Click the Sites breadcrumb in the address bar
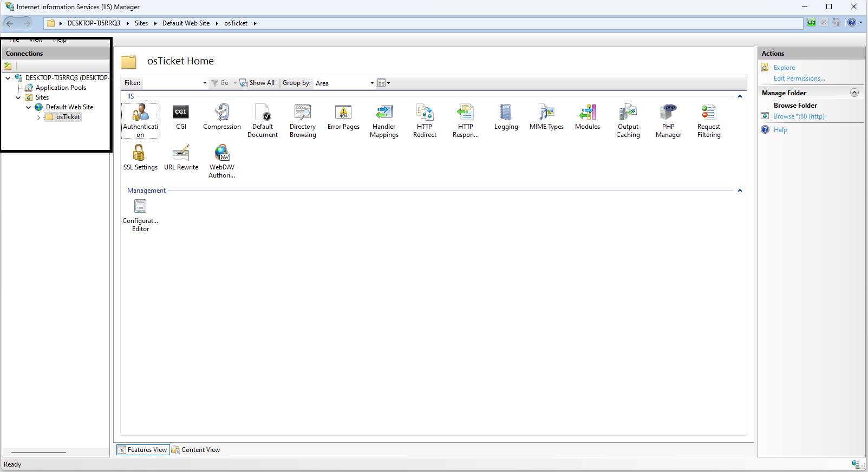 (x=141, y=23)
